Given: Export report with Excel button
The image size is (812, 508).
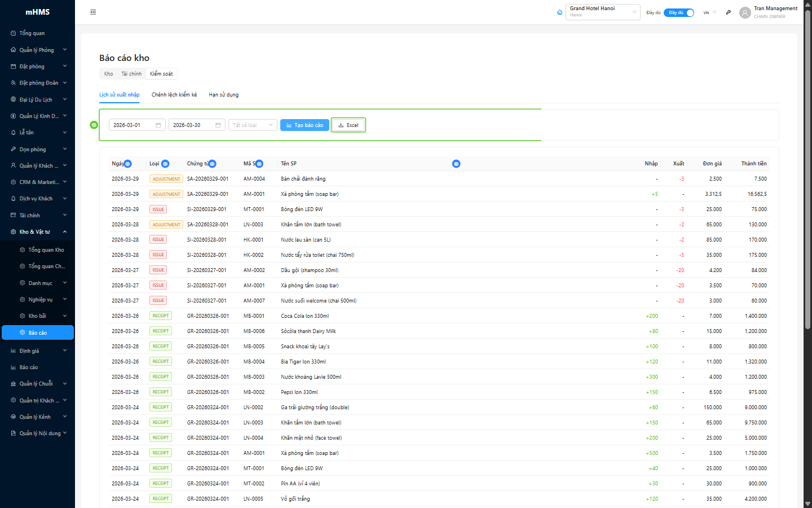Looking at the screenshot, I should (348, 125).
